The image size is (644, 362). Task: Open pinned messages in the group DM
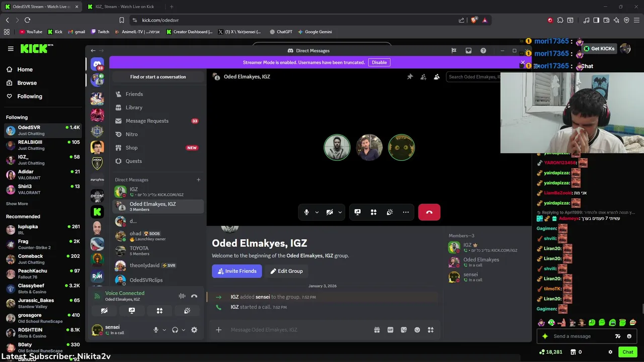tap(410, 77)
